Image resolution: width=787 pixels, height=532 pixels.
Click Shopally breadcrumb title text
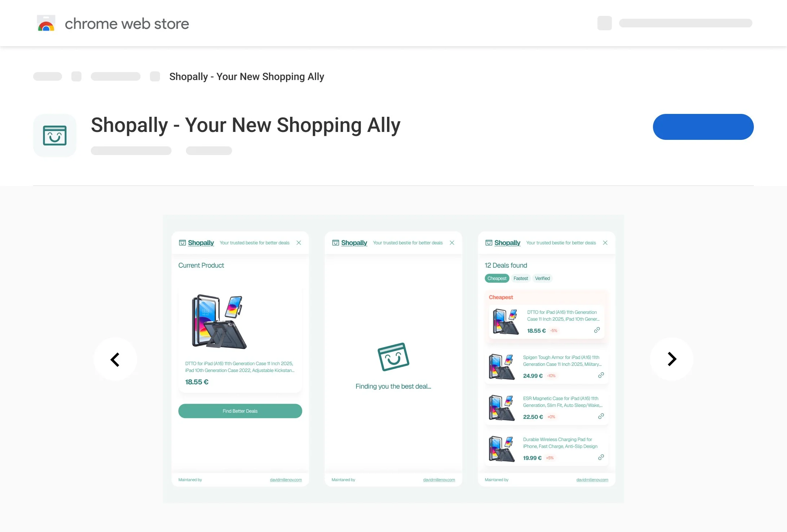(x=247, y=77)
